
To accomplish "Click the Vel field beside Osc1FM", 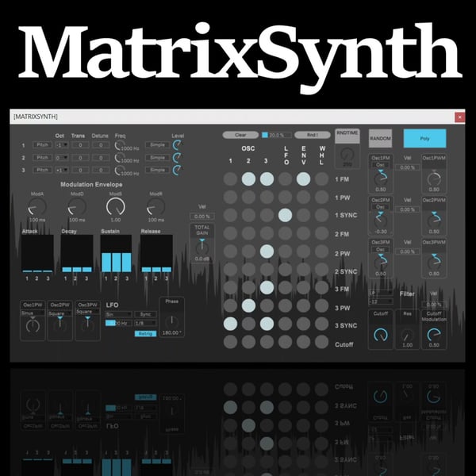I will point(407,167).
